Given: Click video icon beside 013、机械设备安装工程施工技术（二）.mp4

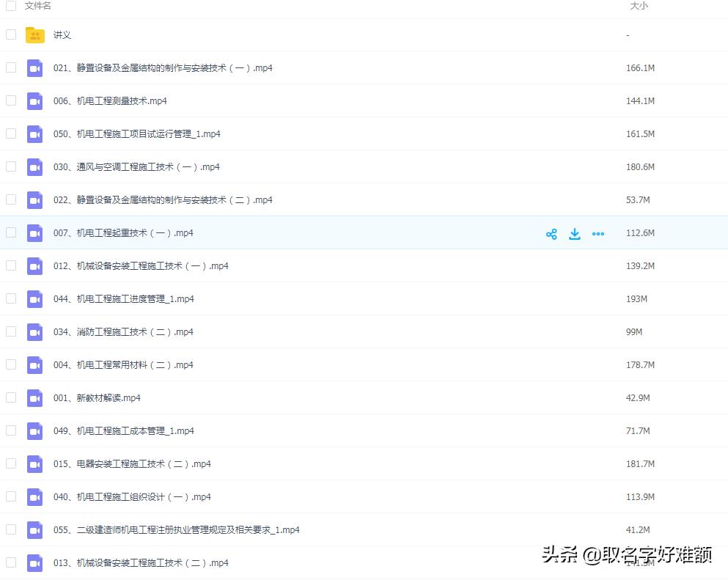Looking at the screenshot, I should coord(34,562).
